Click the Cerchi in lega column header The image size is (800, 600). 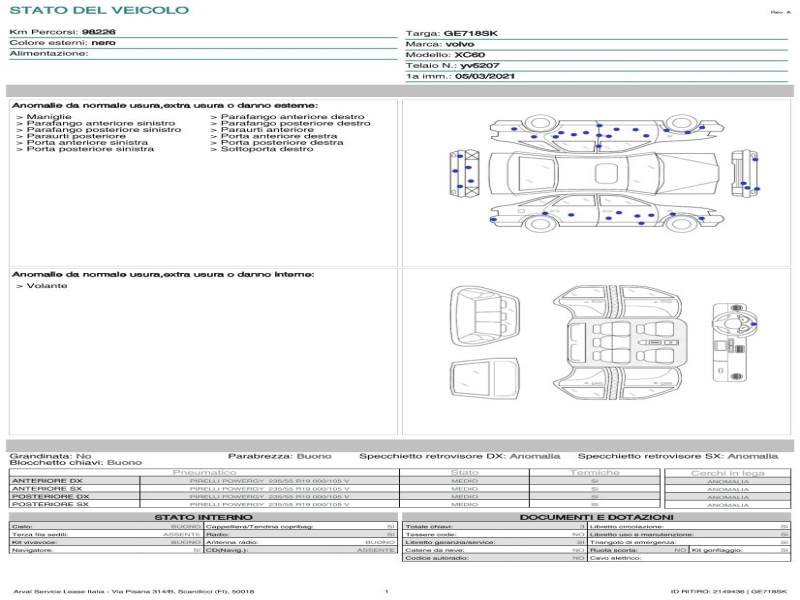[727, 472]
